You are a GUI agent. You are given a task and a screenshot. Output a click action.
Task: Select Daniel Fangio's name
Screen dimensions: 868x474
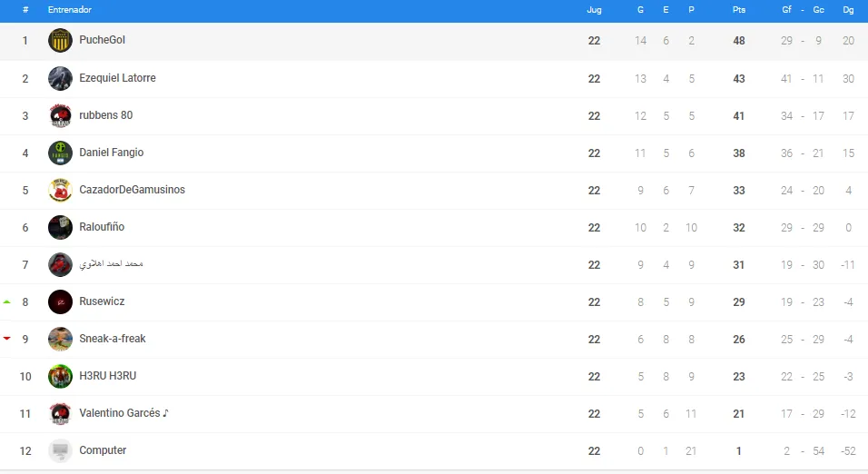pyautogui.click(x=112, y=153)
